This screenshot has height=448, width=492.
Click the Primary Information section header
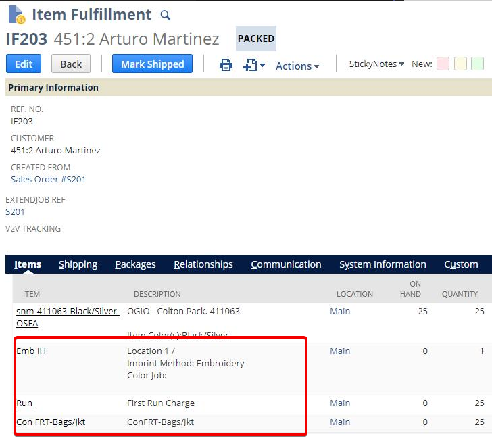coord(249,88)
